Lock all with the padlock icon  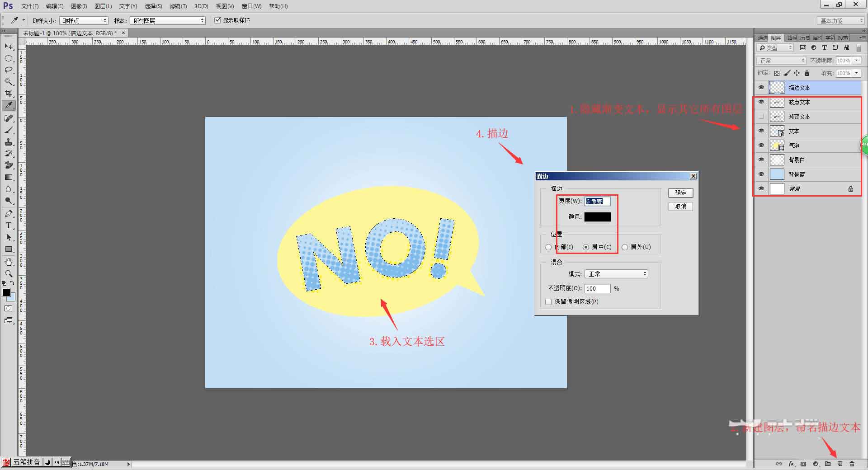[807, 73]
